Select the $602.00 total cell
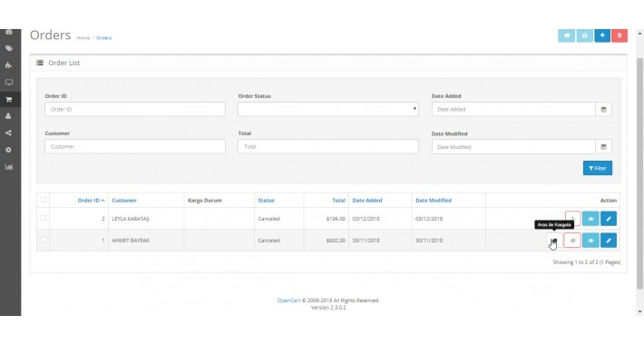The height and width of the screenshot is (345, 644). pos(327,241)
